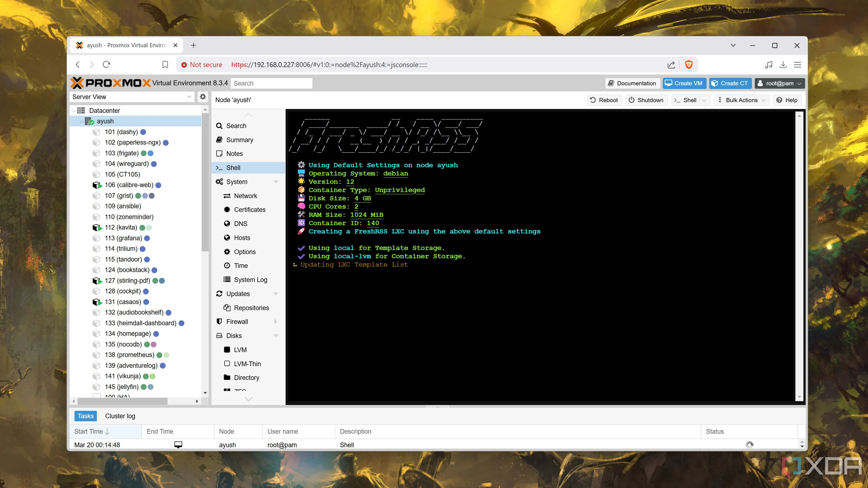Switch to the Cluster log tab
Image resolution: width=868 pixels, height=488 pixels.
pyautogui.click(x=120, y=416)
